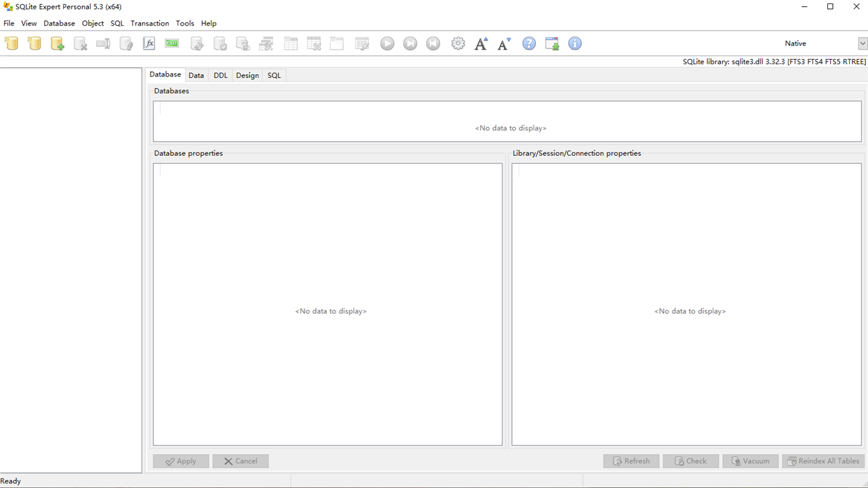The image size is (868, 488).
Task: Open a database using the toolbar icon
Action: point(34,43)
